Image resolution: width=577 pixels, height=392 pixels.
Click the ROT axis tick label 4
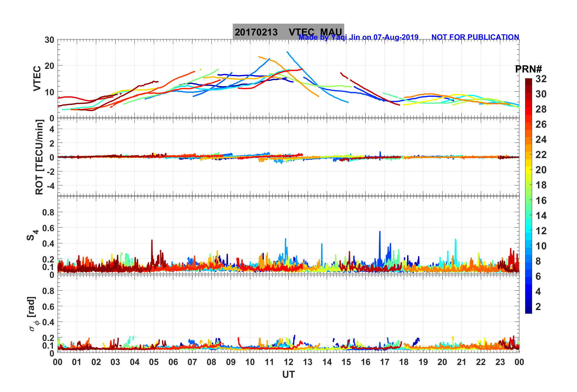[52, 129]
